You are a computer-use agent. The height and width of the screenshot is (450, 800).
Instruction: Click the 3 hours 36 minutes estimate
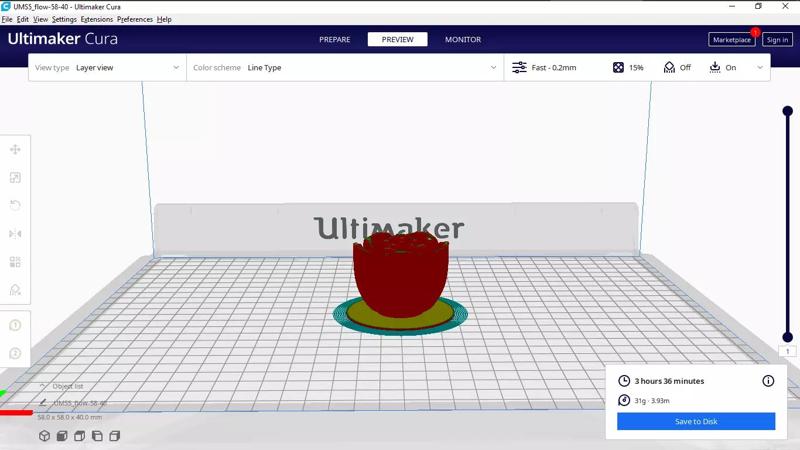(669, 381)
